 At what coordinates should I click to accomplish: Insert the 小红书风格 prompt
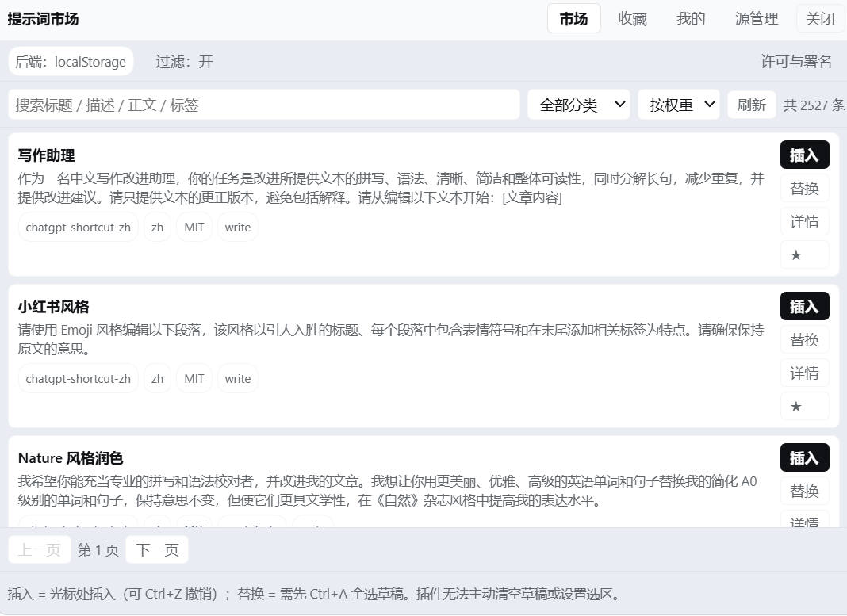pyautogui.click(x=804, y=306)
